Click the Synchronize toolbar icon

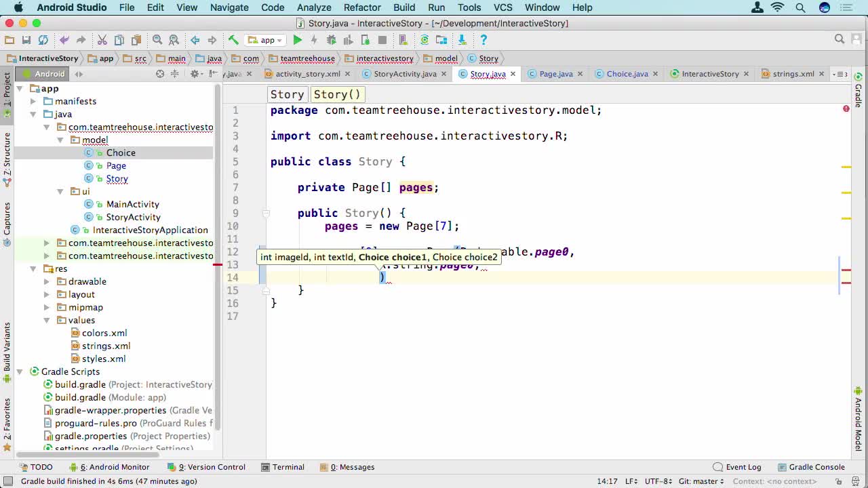tap(43, 40)
